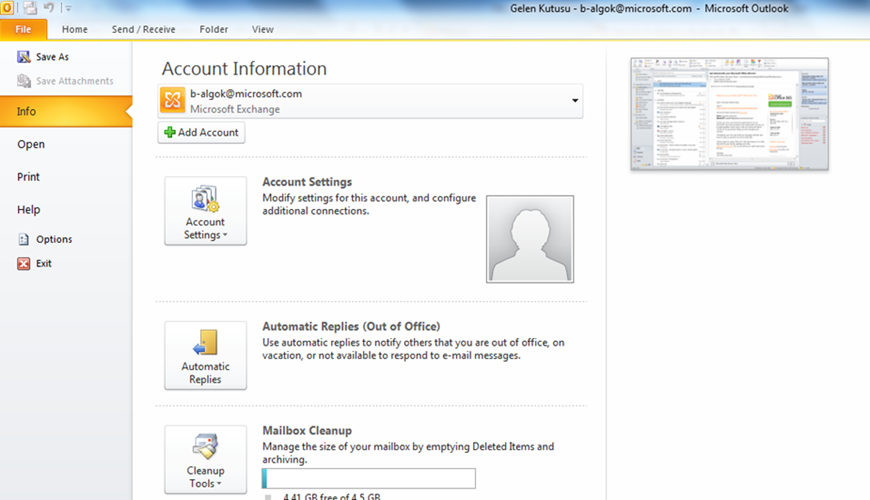Click the 'Use automatic replies to notify others' description
Image resolution: width=870 pixels, height=500 pixels.
[x=413, y=349]
